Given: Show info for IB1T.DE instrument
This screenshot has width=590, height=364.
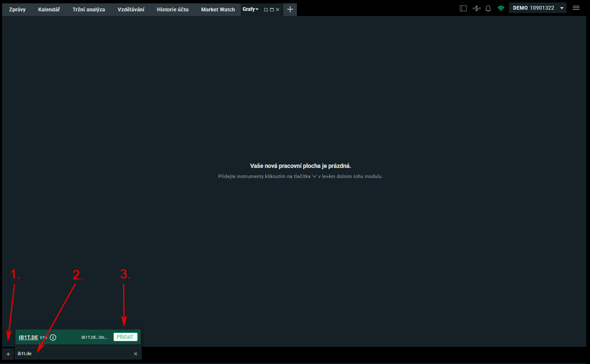Looking at the screenshot, I should (x=53, y=338).
